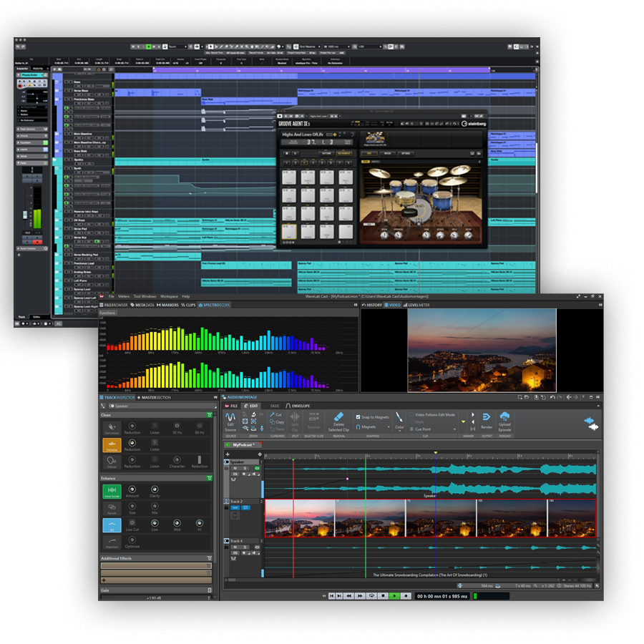The image size is (644, 644).
Task: Click the EQ Low gain knob
Action: click(155, 524)
